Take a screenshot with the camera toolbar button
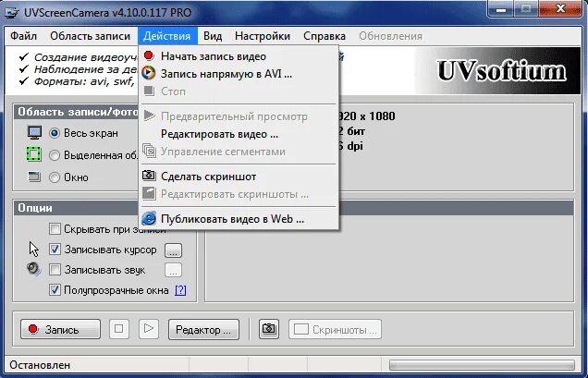Screen dimensions: 588x378 pos(269,329)
